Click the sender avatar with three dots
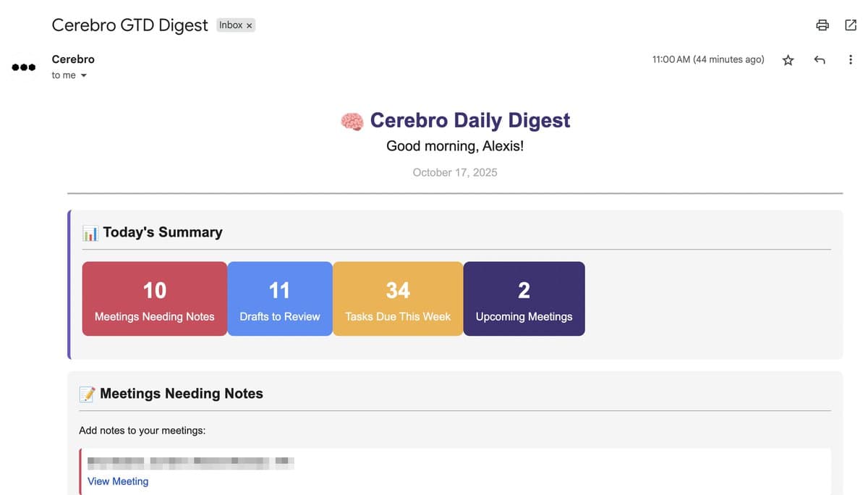868x495 pixels. tap(23, 67)
